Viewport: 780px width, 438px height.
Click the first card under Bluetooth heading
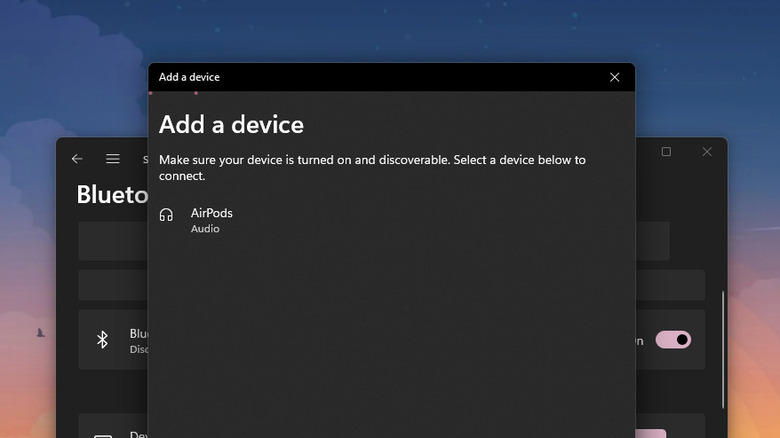(112, 241)
